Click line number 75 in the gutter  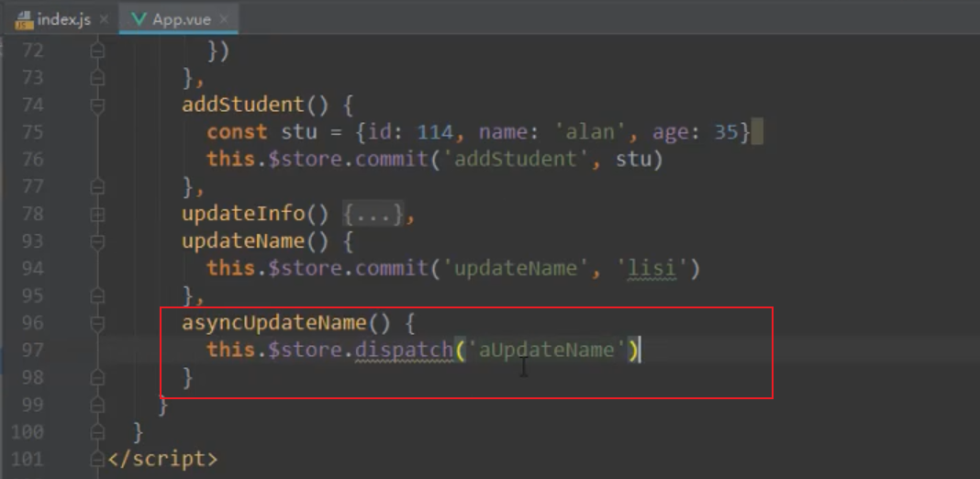coord(32,132)
